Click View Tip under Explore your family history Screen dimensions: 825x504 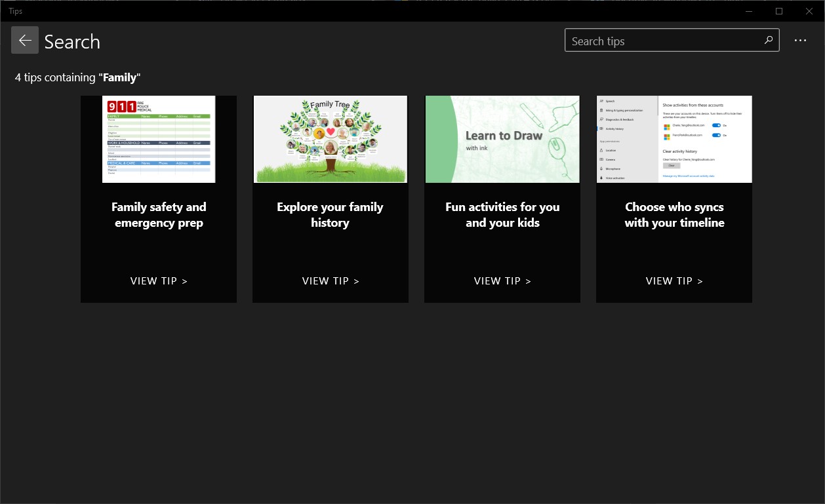click(331, 281)
